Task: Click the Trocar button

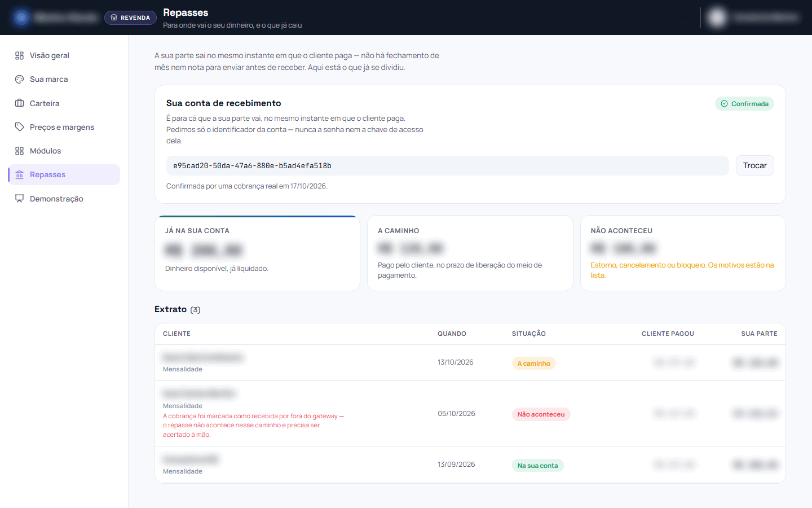Action: point(754,165)
